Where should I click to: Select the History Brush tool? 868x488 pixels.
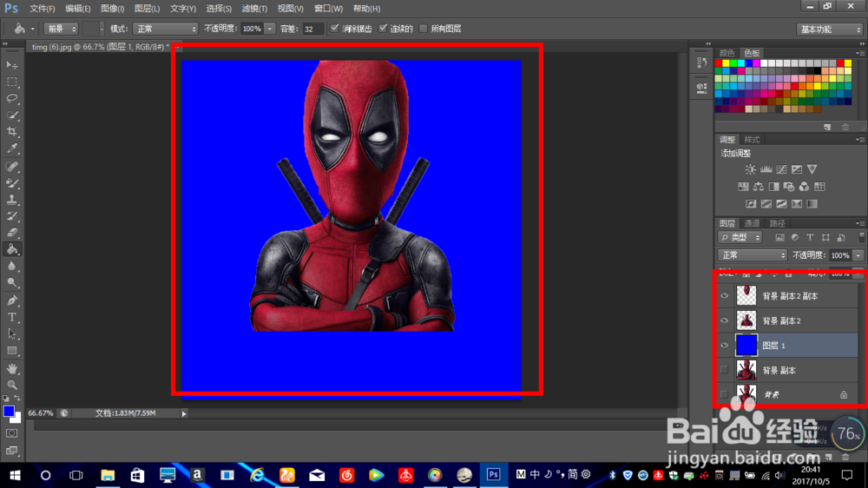coord(11,216)
